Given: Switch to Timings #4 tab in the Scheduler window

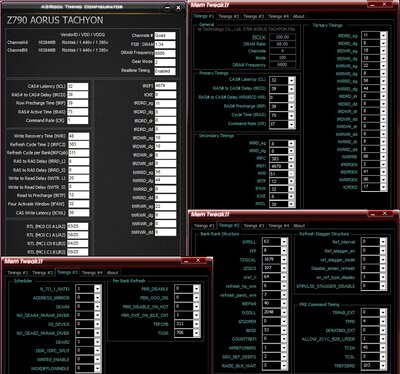Looking at the screenshot, I should coord(92,273).
